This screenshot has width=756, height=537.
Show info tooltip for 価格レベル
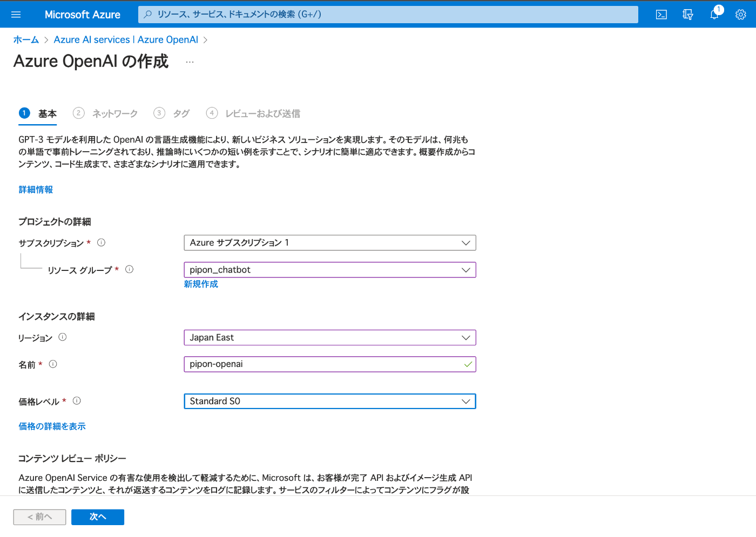click(77, 401)
